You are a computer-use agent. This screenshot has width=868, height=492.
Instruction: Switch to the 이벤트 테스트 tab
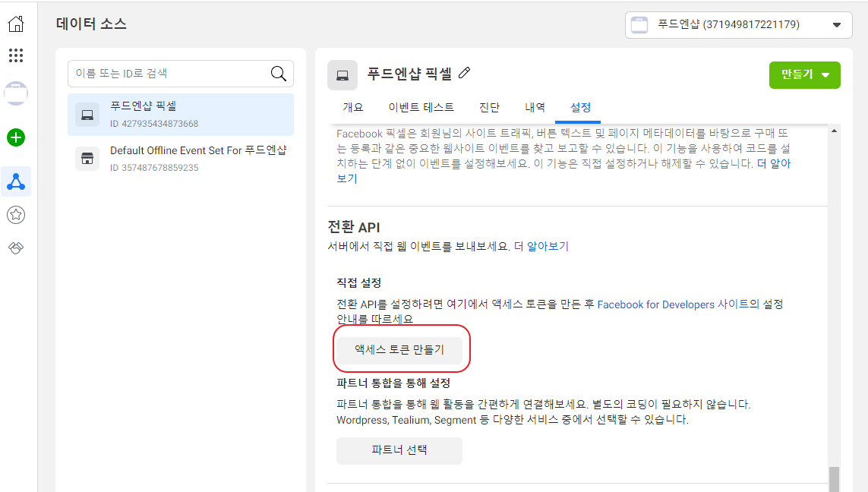(421, 107)
